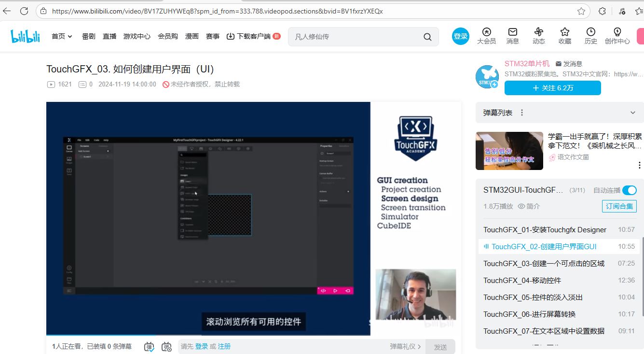Screen dimensions: 644x354
Task: Open the 消息 envelope icon
Action: (513, 32)
